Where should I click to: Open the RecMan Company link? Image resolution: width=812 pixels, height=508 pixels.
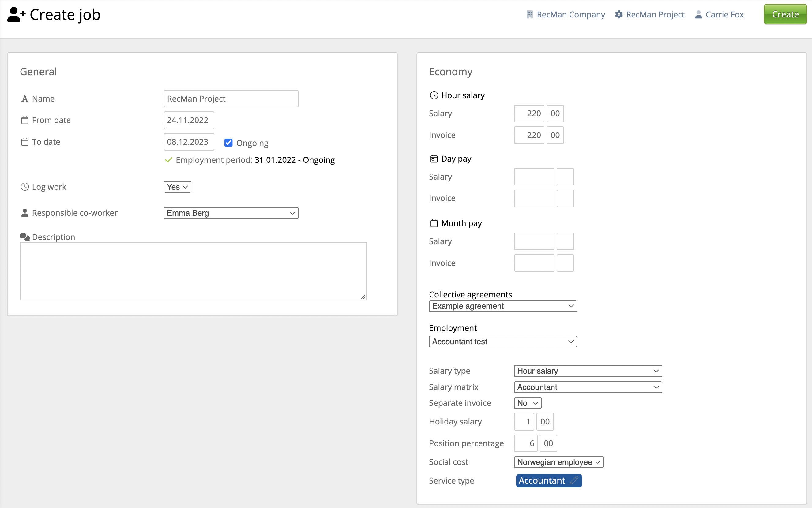pyautogui.click(x=570, y=14)
